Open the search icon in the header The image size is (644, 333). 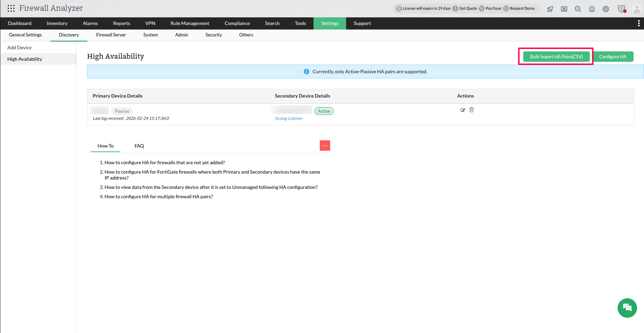point(578,9)
